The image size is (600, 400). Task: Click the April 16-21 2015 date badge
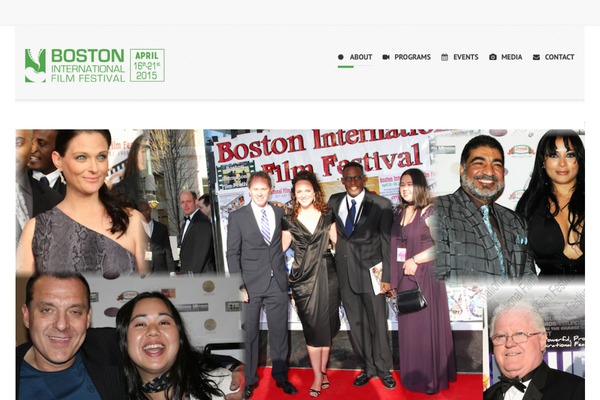147,65
